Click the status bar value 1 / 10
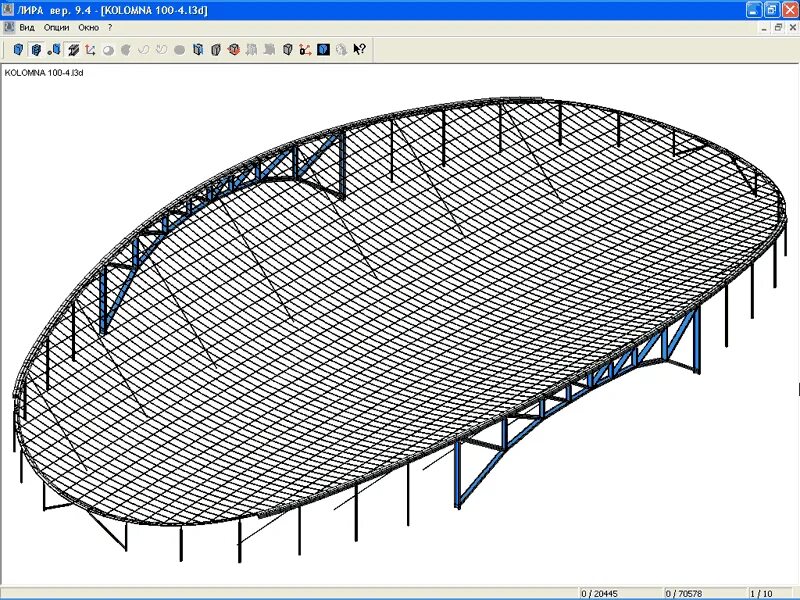This screenshot has height=600, width=800. point(761,594)
